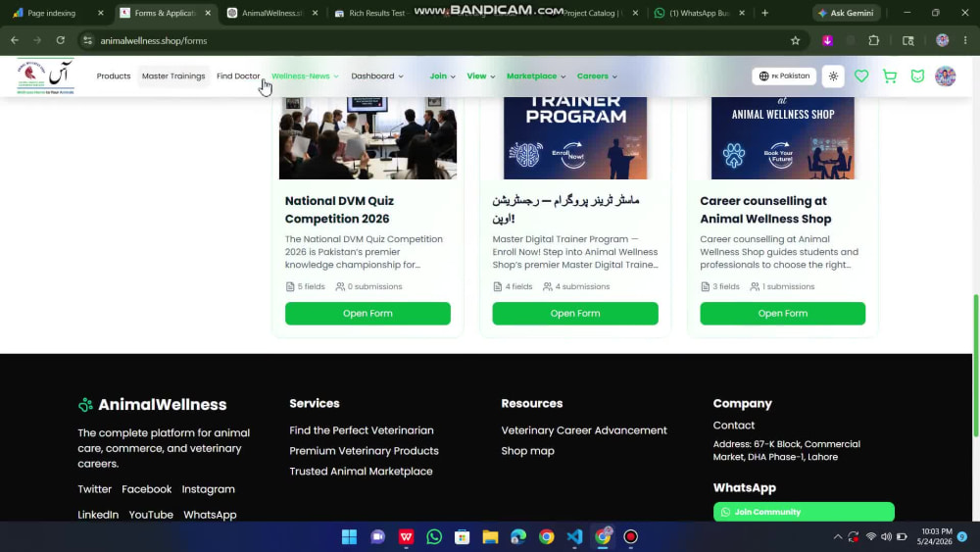
Task: Open the pink download extension icon
Action: pyautogui.click(x=827, y=40)
